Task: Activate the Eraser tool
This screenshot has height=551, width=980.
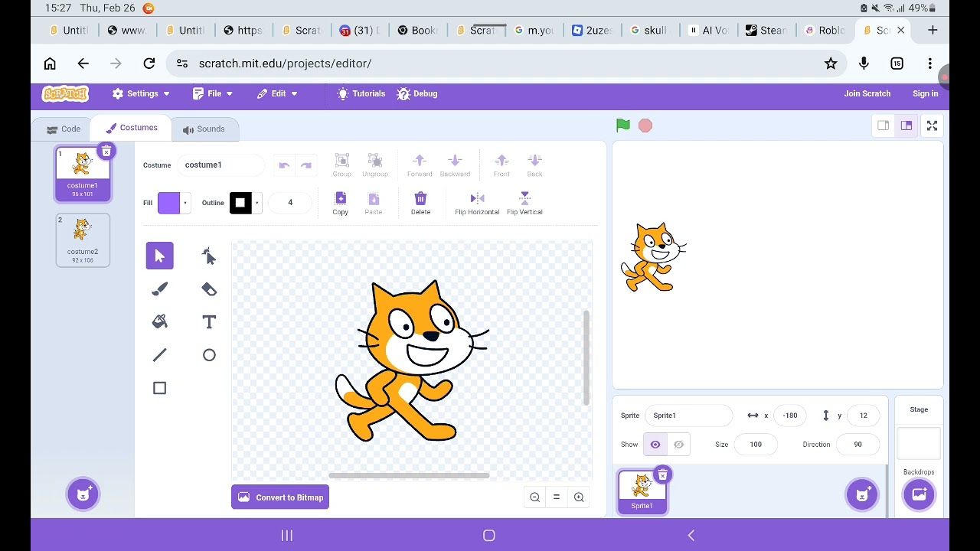Action: click(209, 289)
